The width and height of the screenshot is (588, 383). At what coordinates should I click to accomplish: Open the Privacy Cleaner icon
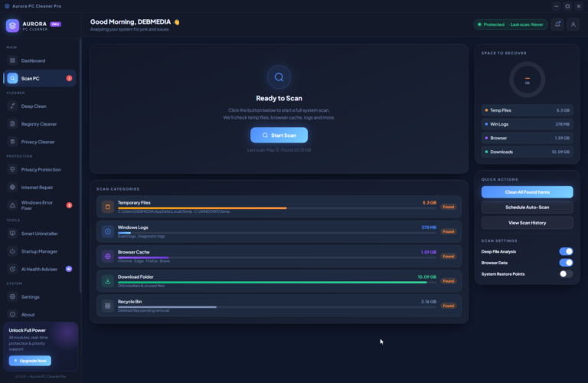point(12,142)
